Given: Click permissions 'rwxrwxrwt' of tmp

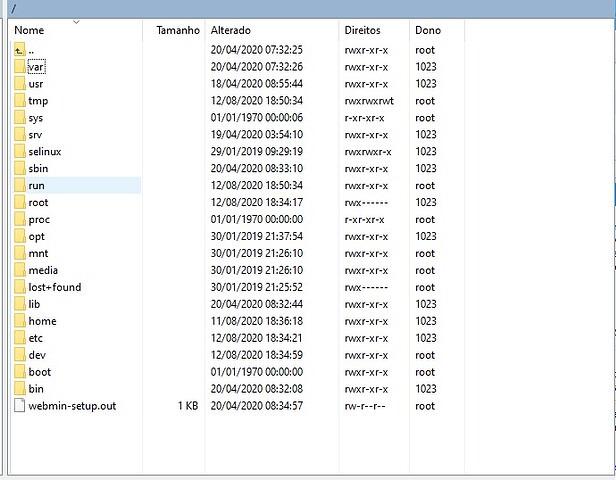Looking at the screenshot, I should pos(369,101).
